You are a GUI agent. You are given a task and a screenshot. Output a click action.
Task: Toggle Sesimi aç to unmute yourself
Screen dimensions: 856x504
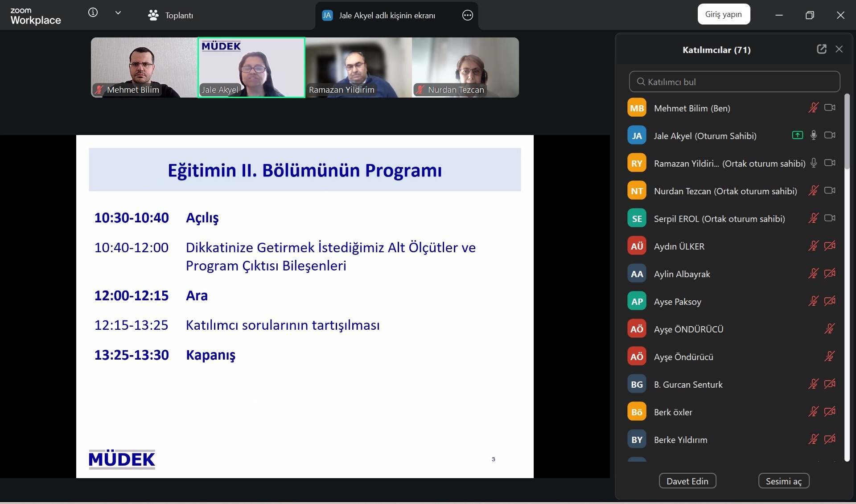[x=783, y=481]
